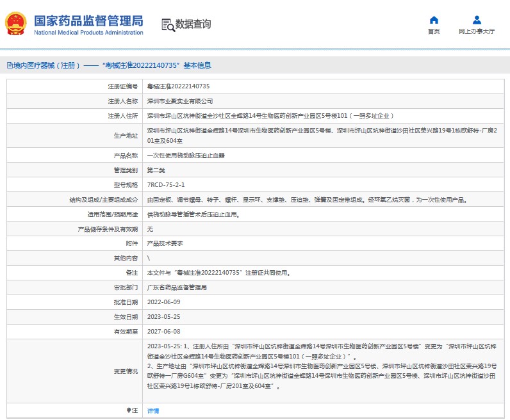Click the 其他内容 row label
The image size is (510, 420).
click(126, 258)
